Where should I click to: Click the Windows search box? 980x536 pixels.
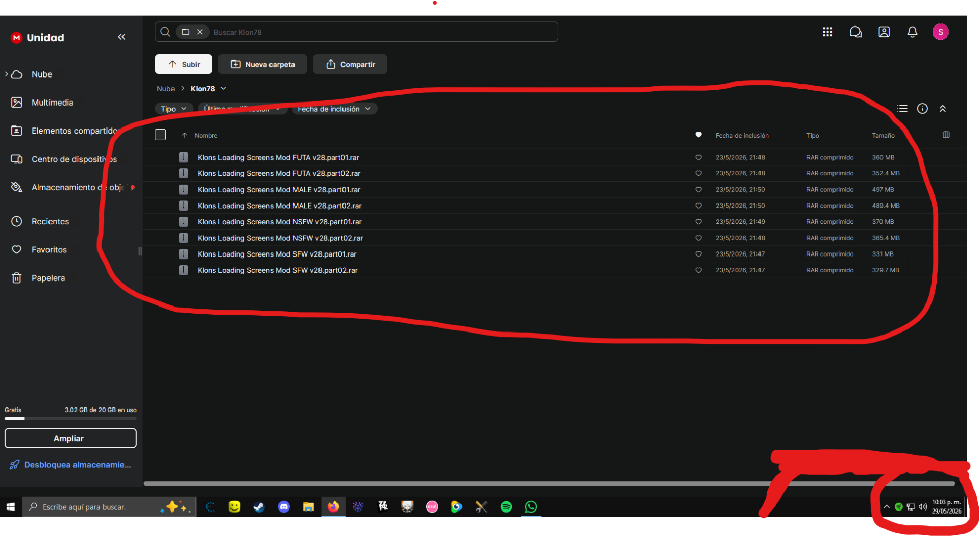pyautogui.click(x=109, y=506)
